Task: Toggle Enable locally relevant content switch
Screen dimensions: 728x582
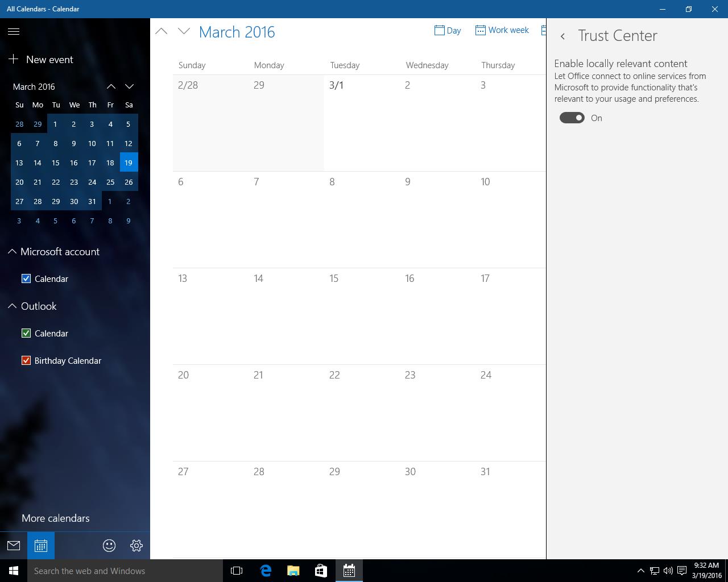Action: coord(572,118)
